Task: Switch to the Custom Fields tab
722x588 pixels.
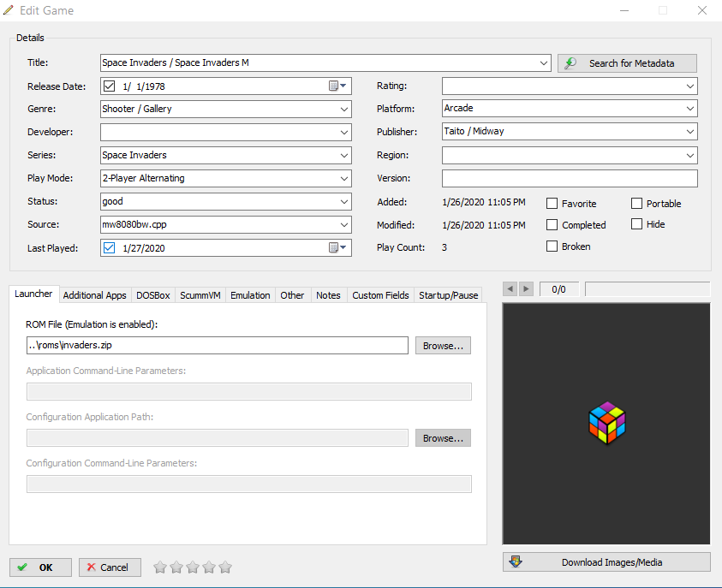Action: pyautogui.click(x=380, y=295)
